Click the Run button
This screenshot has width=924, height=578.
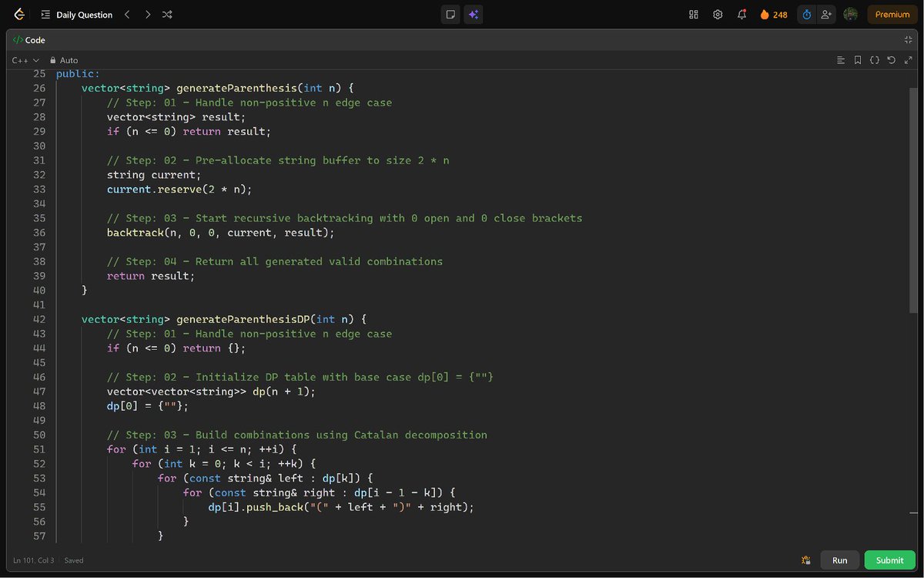click(x=840, y=560)
